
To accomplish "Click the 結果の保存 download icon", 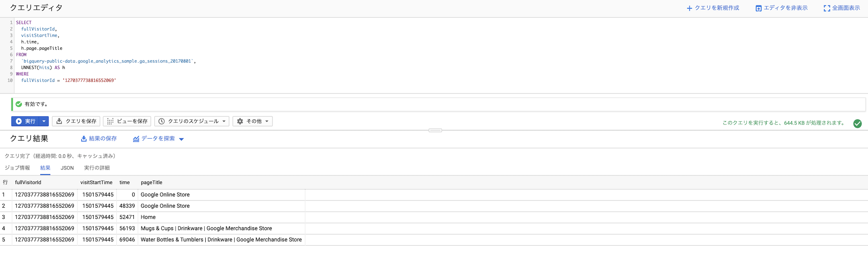I will [84, 139].
